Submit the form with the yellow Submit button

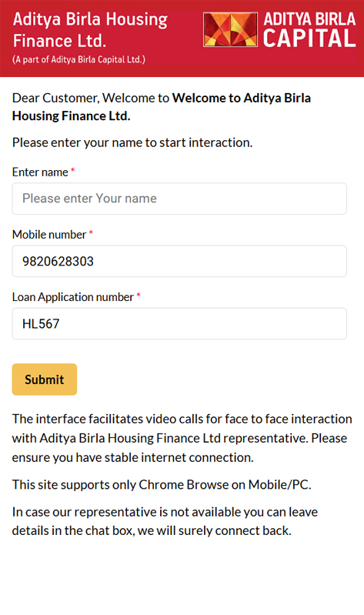click(45, 379)
